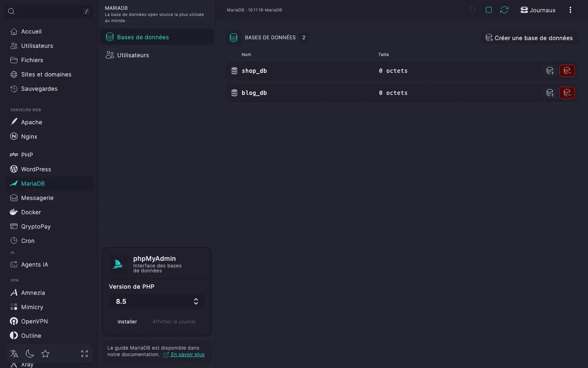Select MariaDB in the sidebar
Screen dimensions: 588x368
click(49, 184)
